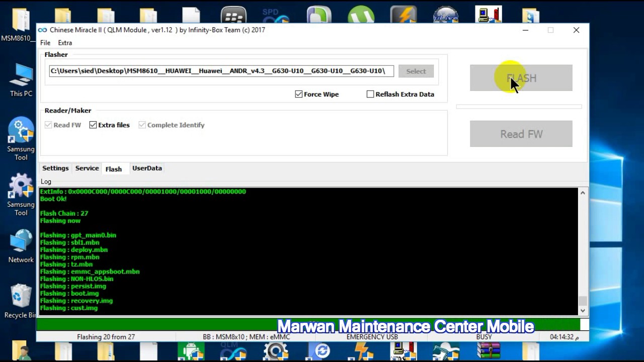The image size is (644, 362).
Task: Open the Android robot desktop shortcut
Action: [191, 351]
